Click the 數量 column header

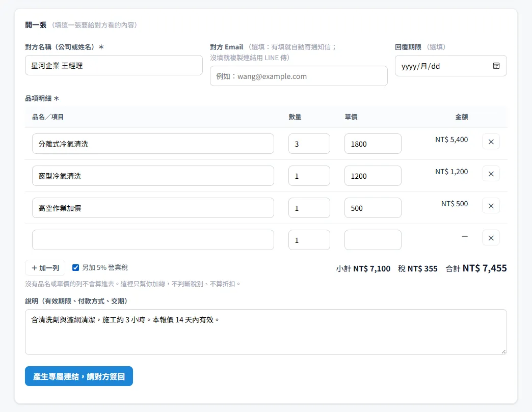coord(295,117)
